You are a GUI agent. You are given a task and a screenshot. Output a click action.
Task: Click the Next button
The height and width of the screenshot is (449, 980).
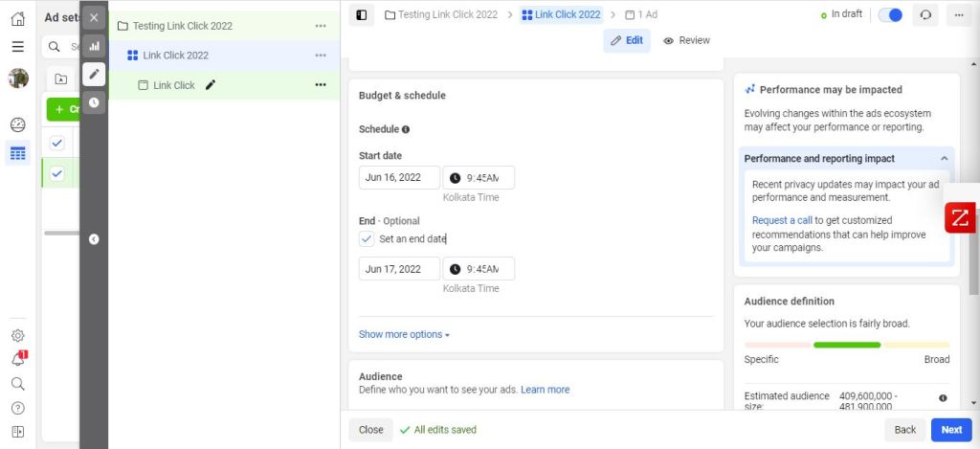(951, 430)
